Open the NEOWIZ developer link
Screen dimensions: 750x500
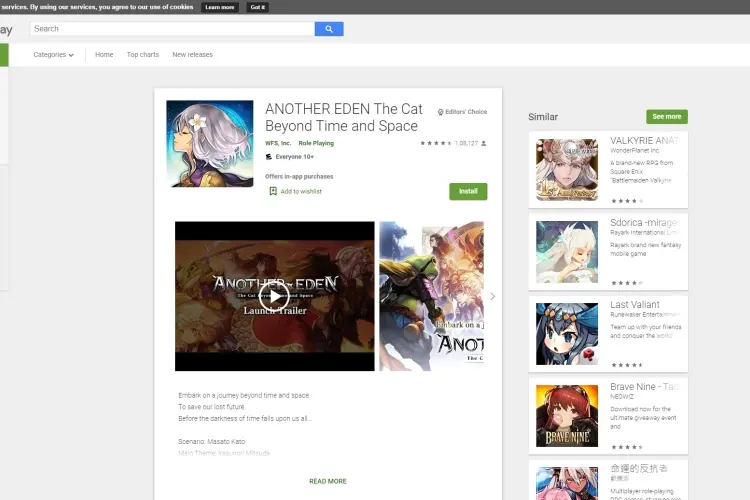click(622, 397)
